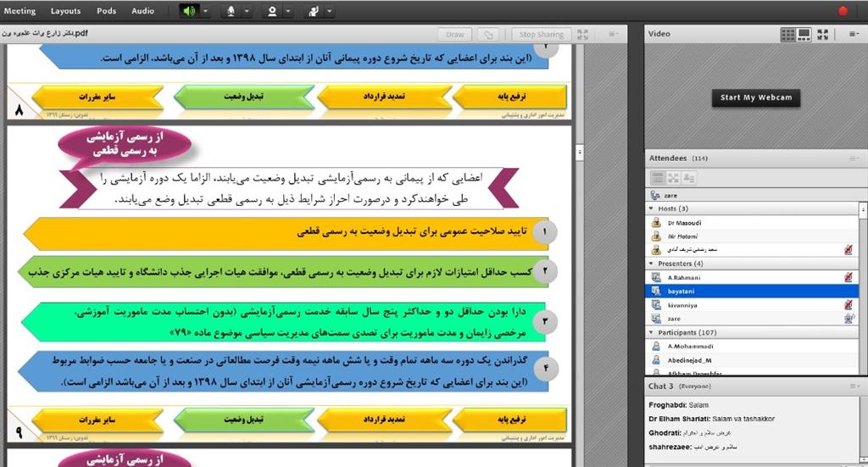This screenshot has width=868, height=467.
Task: Toggle Share pod full screen icon
Action: click(x=583, y=34)
